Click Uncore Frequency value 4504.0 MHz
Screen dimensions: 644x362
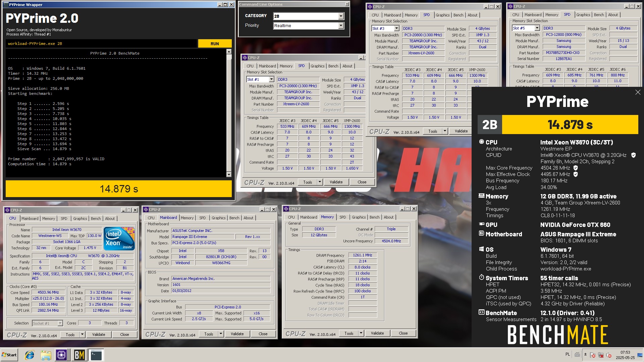[x=391, y=241]
